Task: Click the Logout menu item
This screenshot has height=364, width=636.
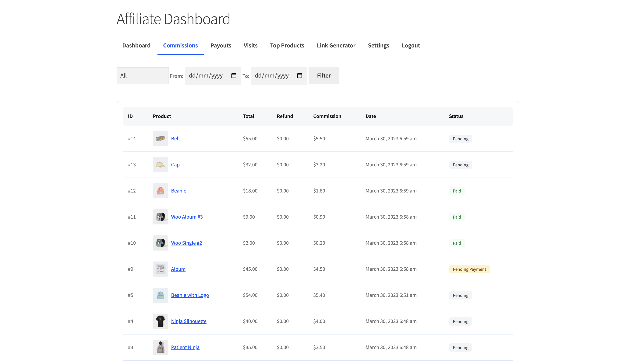Action: 411,45
